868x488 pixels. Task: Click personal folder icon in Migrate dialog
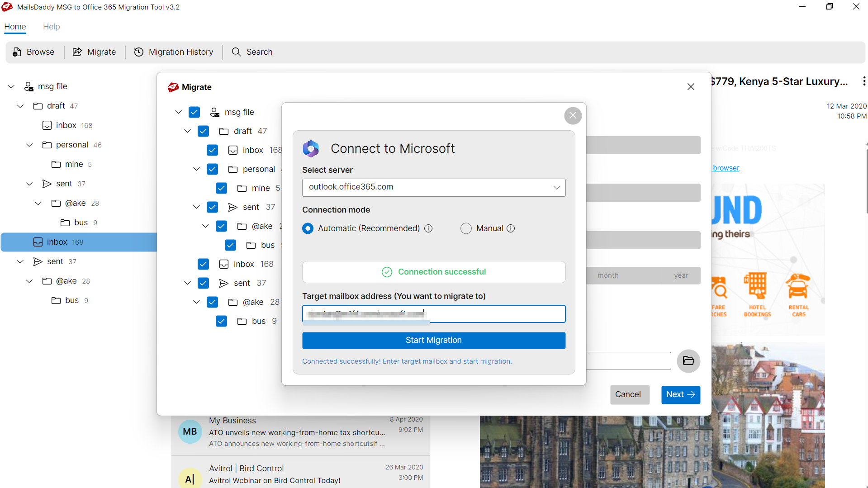click(233, 169)
